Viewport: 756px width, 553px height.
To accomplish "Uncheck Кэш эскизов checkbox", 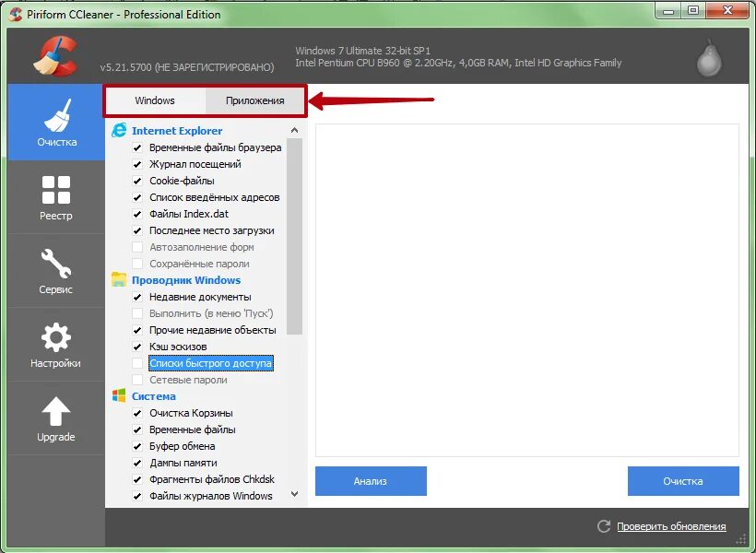I will point(137,347).
